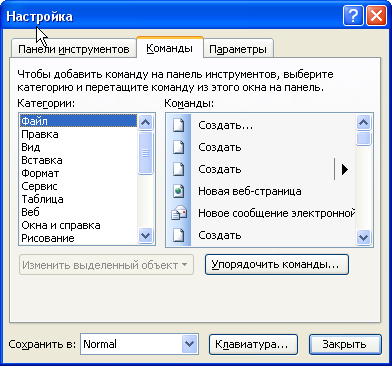Viewport: 392px width, 366px height.
Task: Open the "Изменить выделенный объект" dropdown
Action: (106, 265)
